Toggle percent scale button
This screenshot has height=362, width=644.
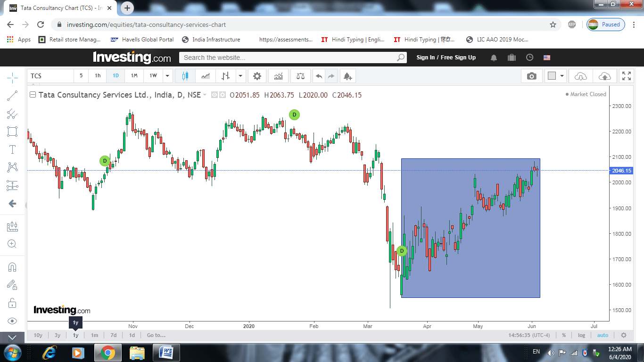[564, 335]
